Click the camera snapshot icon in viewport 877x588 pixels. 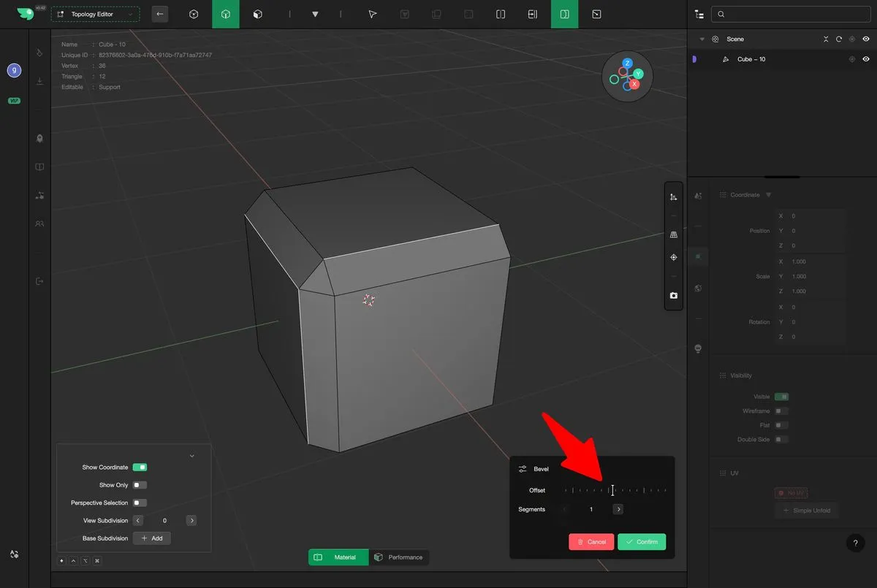[x=673, y=296]
